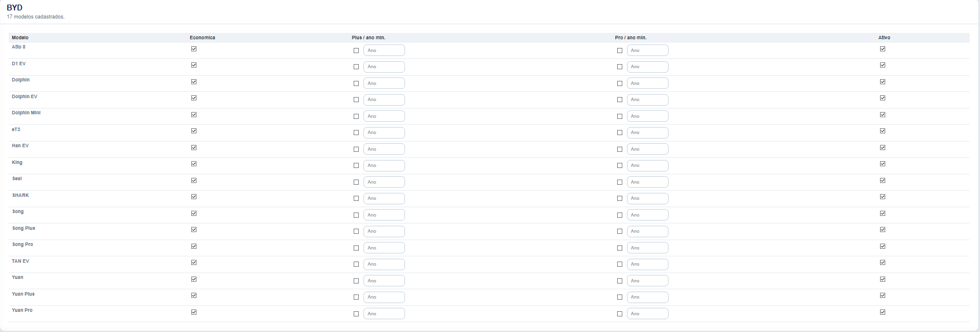Viewport: 980px width, 332px height.
Task: Toggle Plus checkbox for Han EV
Action: click(x=356, y=149)
